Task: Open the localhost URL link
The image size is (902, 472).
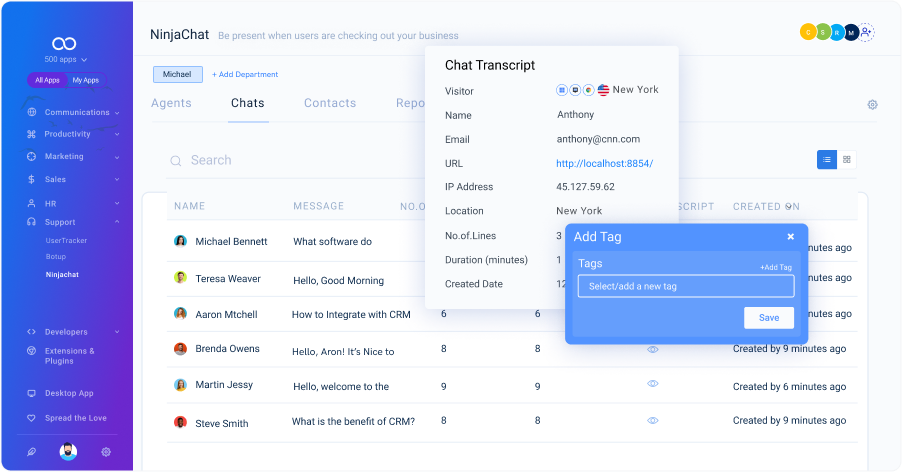Action: pos(604,163)
